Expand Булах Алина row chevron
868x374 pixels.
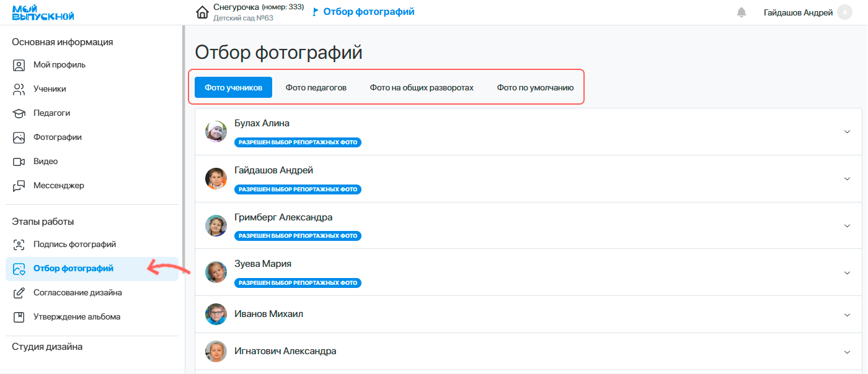[x=847, y=132]
